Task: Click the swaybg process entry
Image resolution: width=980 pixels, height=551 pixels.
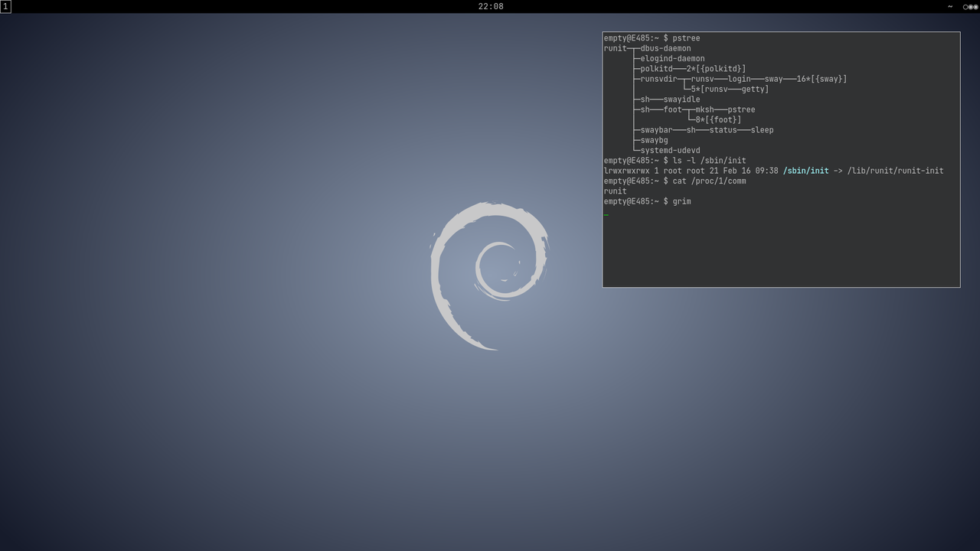Action: click(x=654, y=140)
